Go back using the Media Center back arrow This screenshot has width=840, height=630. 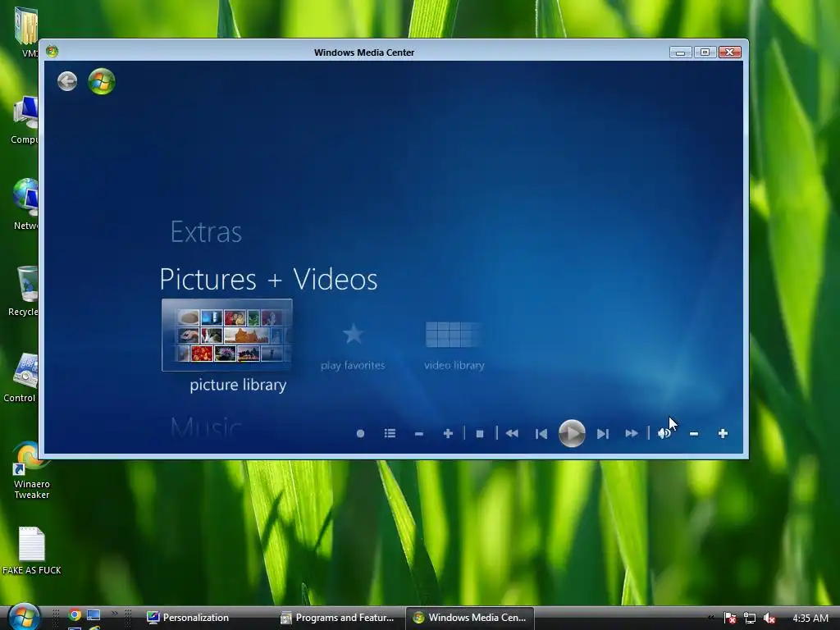click(67, 81)
